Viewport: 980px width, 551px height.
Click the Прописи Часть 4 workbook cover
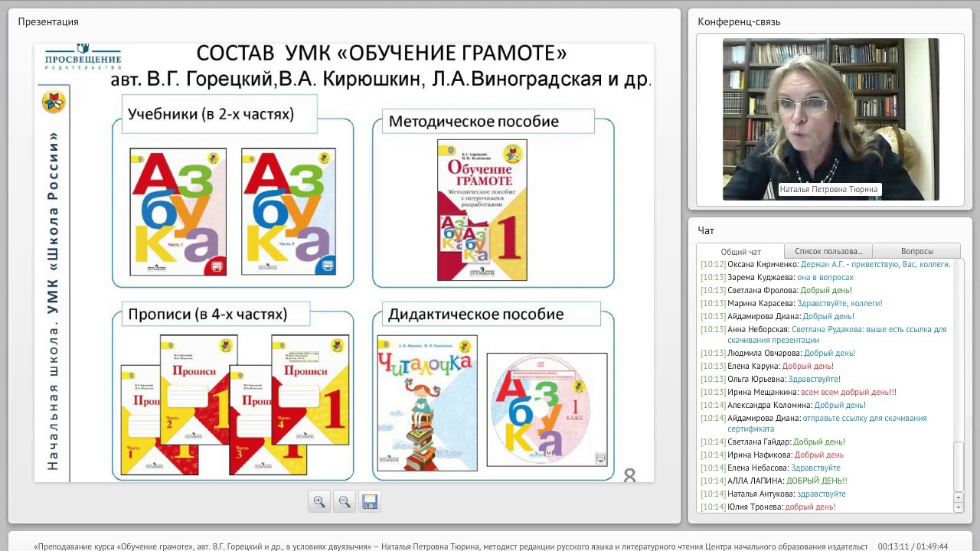point(310,390)
